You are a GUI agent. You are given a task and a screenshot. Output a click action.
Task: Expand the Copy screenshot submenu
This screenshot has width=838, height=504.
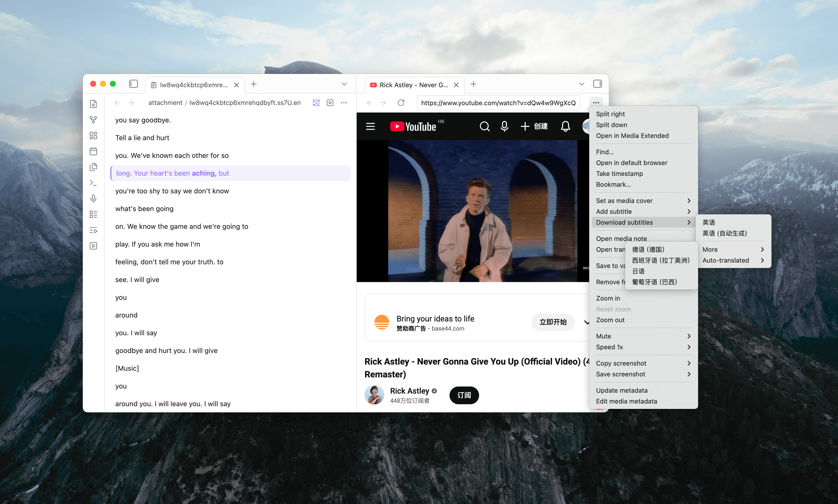point(643,363)
